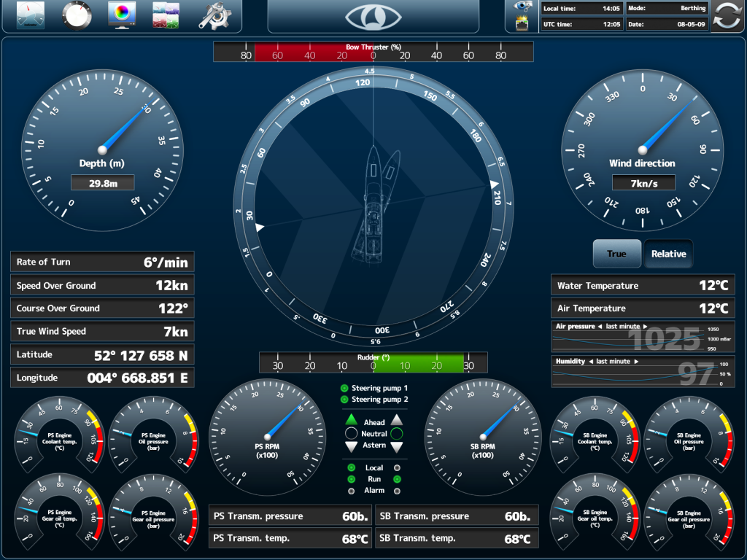The height and width of the screenshot is (560, 747).
Task: Switch wind direction to Relative
Action: coord(668,254)
